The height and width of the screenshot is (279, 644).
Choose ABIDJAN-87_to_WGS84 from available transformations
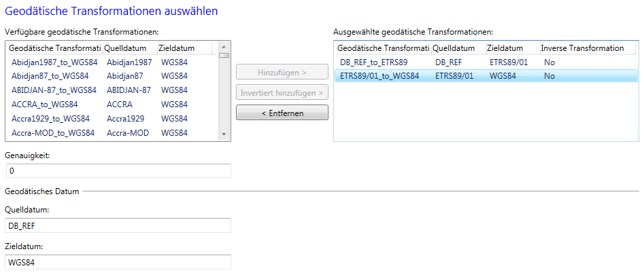(54, 90)
